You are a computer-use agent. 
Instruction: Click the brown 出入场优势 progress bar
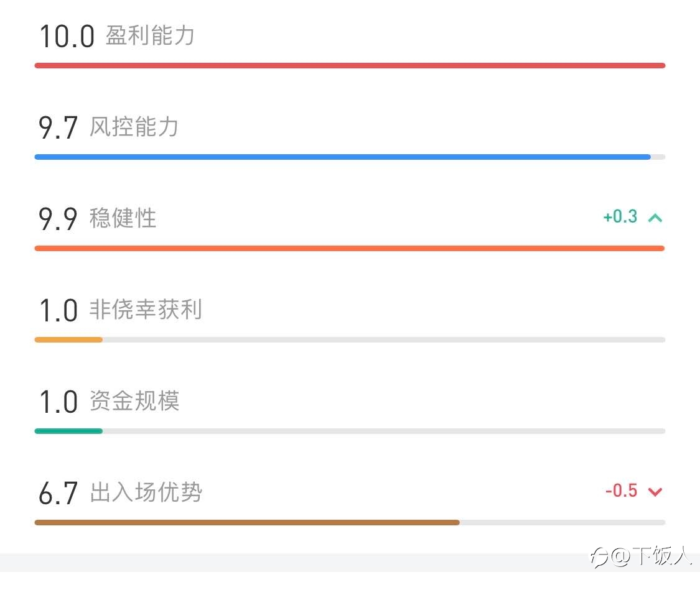(350, 523)
